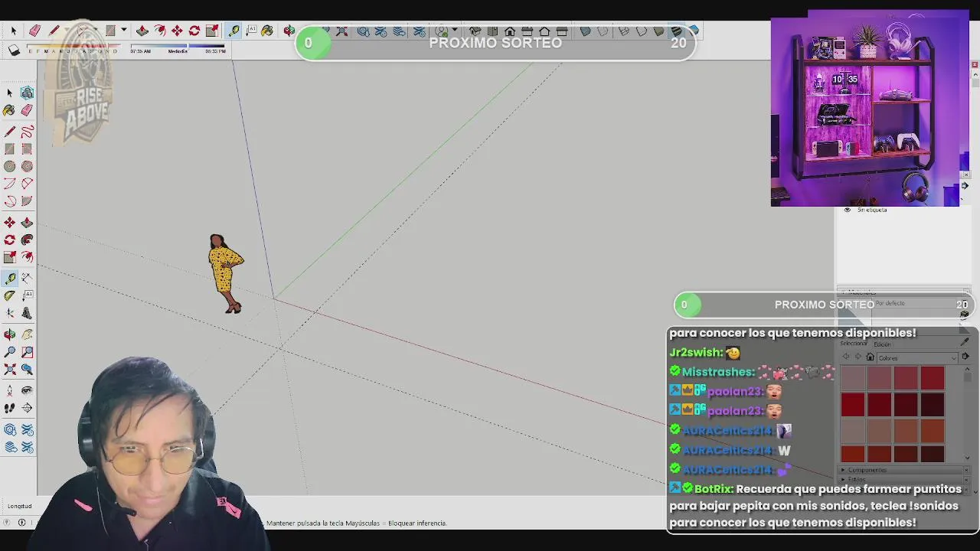Switch to the Edición tab in Materiales
The width and height of the screenshot is (980, 551).
883,344
